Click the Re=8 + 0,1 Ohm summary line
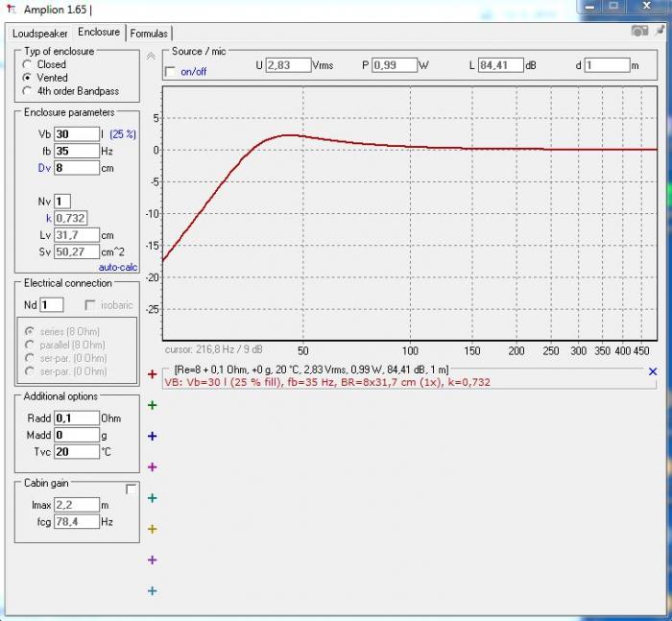 (311, 370)
